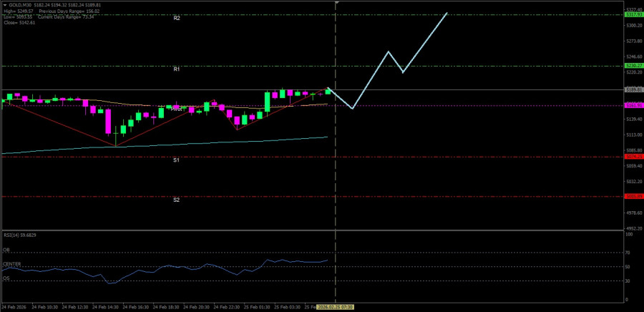The image size is (644, 312).
Task: Select the red 5074.25 price tag
Action: click(633, 156)
